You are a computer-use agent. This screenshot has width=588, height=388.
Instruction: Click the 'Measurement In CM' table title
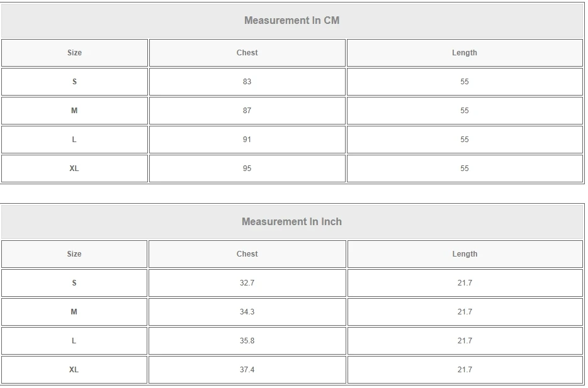tap(291, 20)
